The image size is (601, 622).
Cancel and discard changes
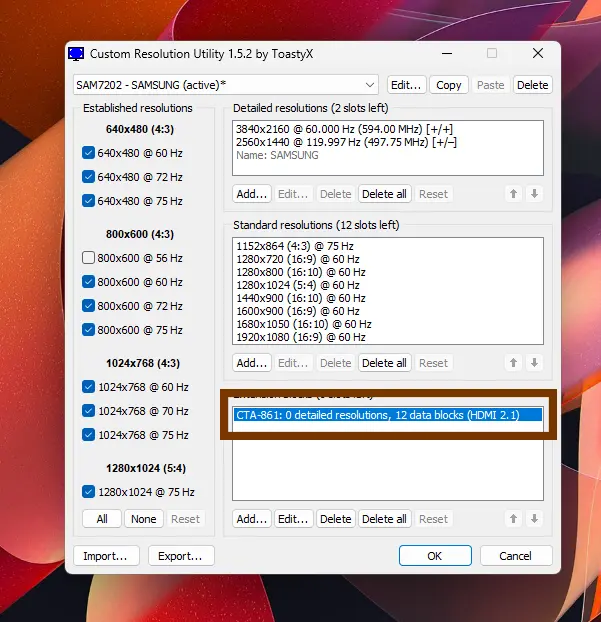[x=516, y=556]
